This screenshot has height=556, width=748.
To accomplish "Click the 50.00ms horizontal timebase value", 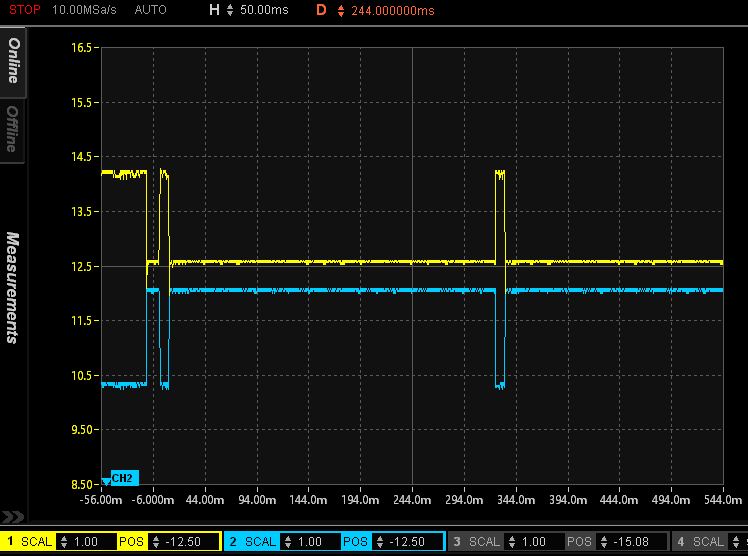I will click(x=262, y=11).
